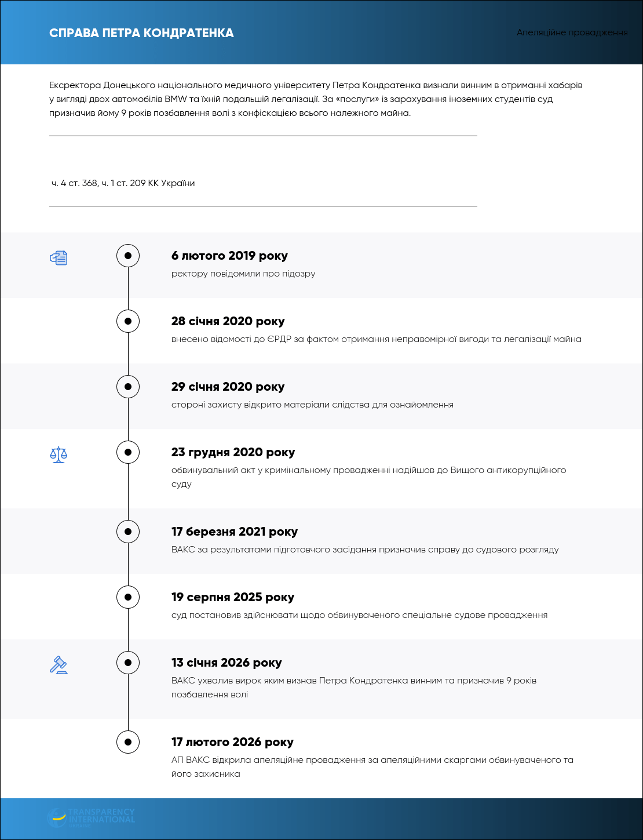Select the timeline marker for 13 січня 2026 року
The width and height of the screenshot is (643, 840).
click(128, 663)
